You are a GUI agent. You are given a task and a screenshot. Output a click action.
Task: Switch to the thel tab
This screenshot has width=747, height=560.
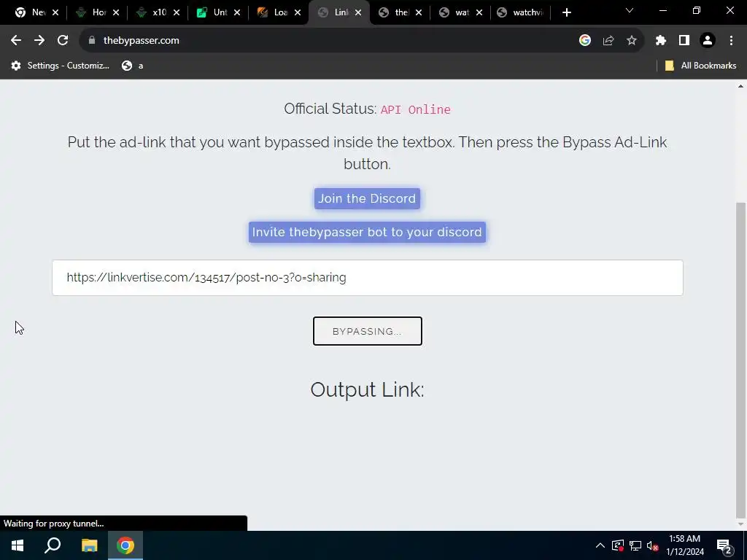click(x=395, y=12)
